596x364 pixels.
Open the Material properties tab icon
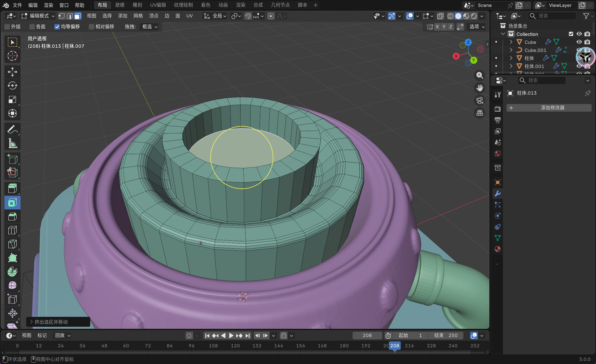point(497,249)
